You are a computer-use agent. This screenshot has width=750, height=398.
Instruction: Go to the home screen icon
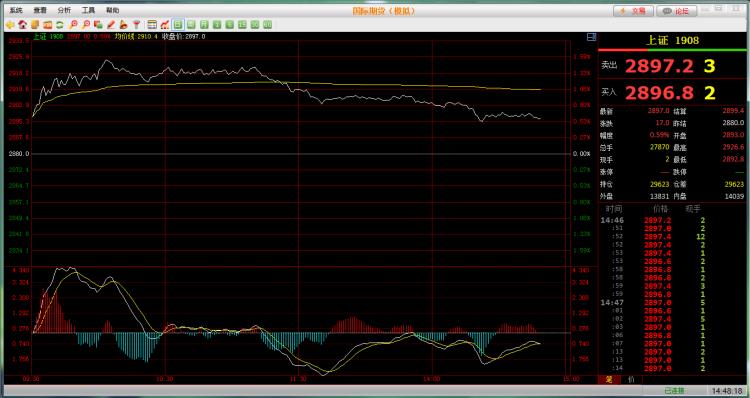coord(22,24)
